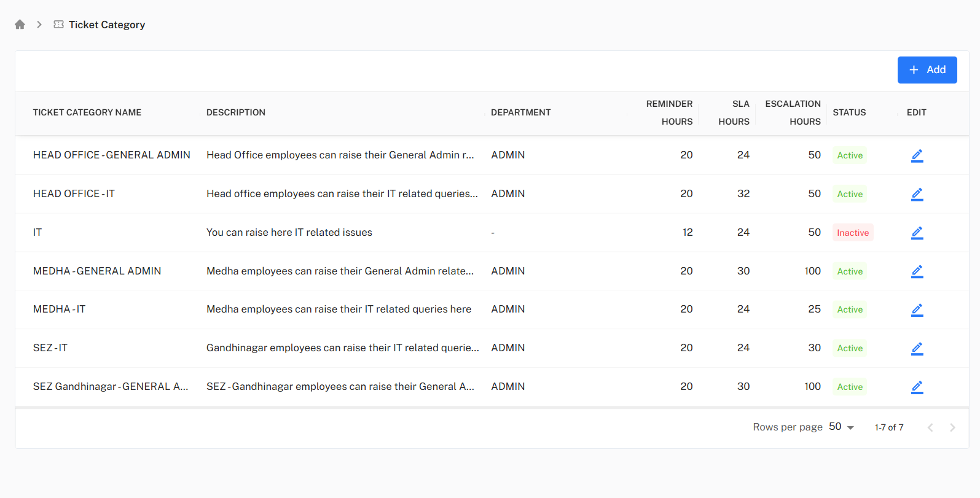Edit the SEZ-IT ticket category
Viewport: 980px width, 498px height.
917,348
